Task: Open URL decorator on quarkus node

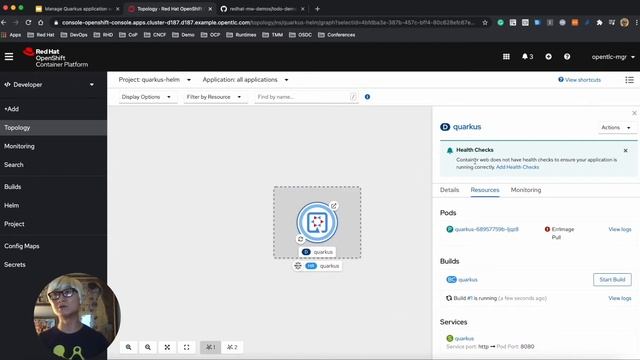Action: 333,206
